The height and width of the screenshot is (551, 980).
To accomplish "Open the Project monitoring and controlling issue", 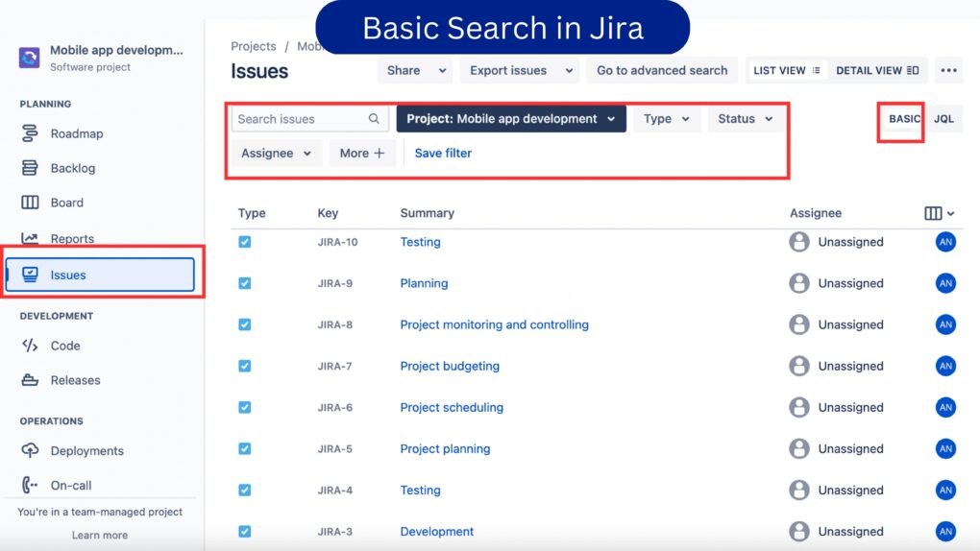I will [x=495, y=324].
